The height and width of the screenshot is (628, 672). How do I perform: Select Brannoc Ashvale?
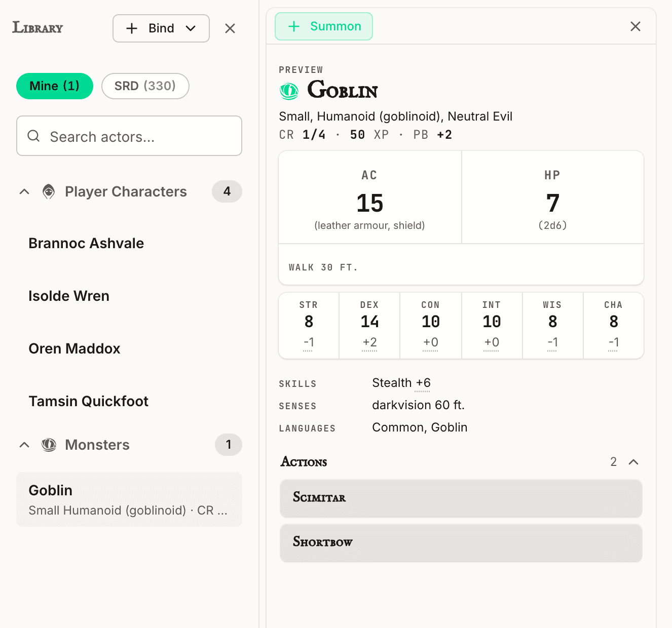[129, 244]
